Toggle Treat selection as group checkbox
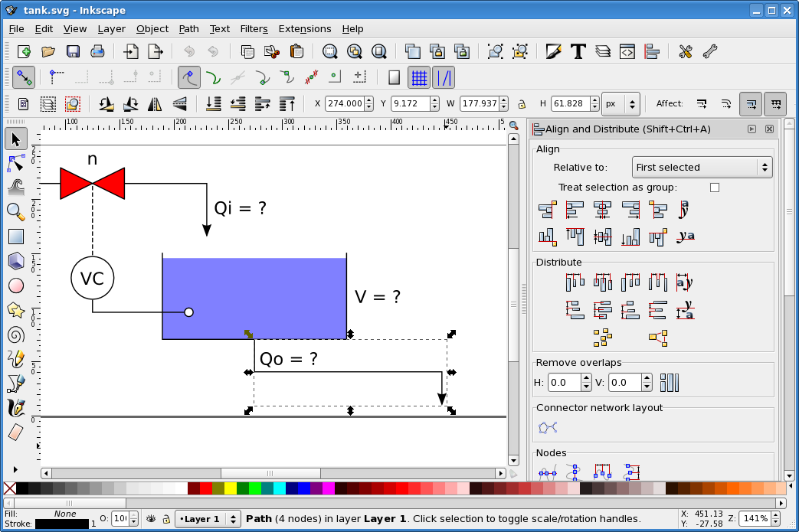Viewport: 799px width, 532px height. (x=715, y=188)
